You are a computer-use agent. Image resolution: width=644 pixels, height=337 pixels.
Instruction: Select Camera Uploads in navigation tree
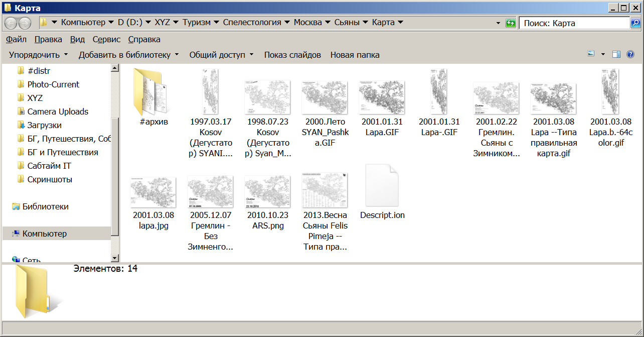point(58,111)
